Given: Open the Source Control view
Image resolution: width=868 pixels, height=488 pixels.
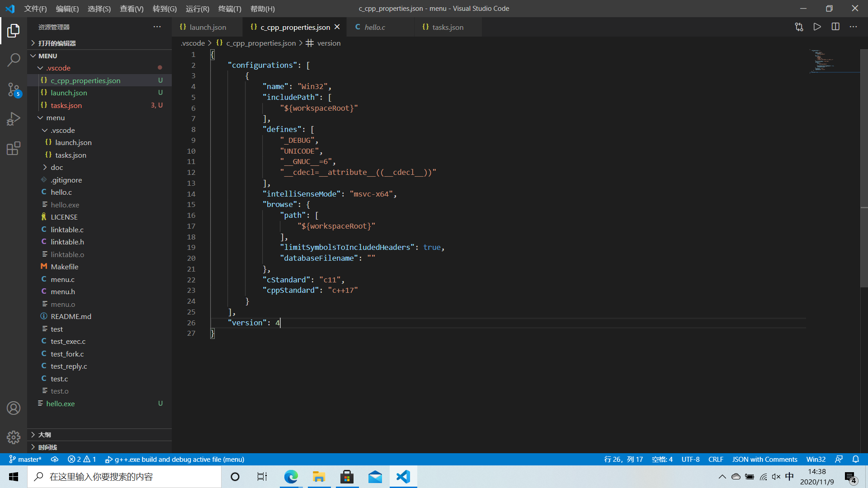Looking at the screenshot, I should click(x=14, y=89).
